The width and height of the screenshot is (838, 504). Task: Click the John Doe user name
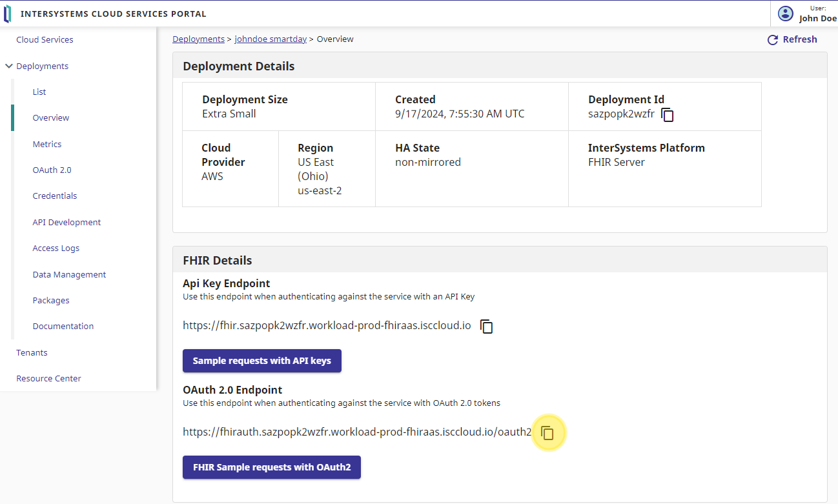pos(817,18)
